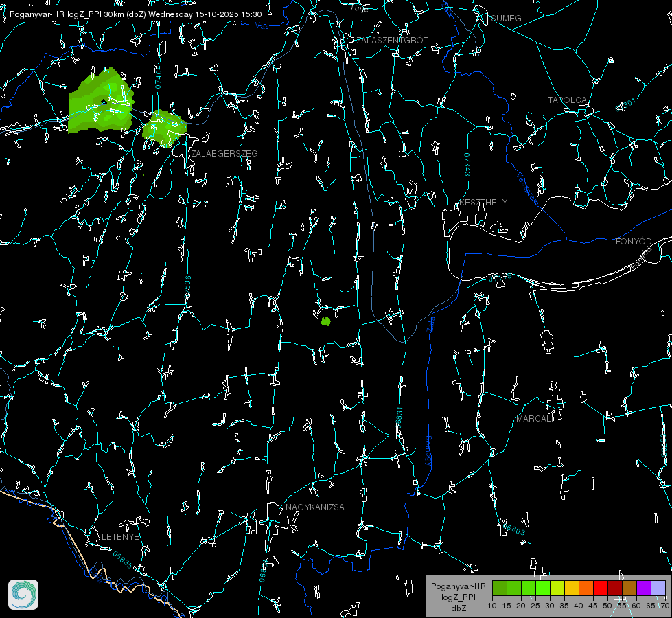
Task: Pick the 65-70 dBZ lavender swatch
Action: (x=658, y=588)
